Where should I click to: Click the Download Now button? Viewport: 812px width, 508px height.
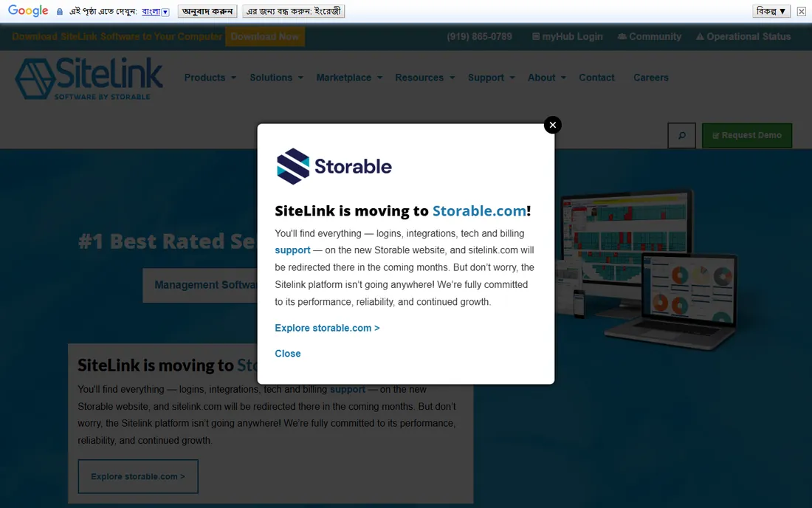(264, 37)
